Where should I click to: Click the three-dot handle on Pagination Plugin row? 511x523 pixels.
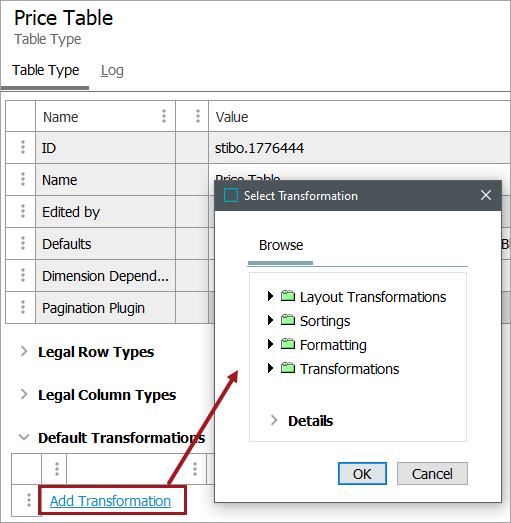23,307
